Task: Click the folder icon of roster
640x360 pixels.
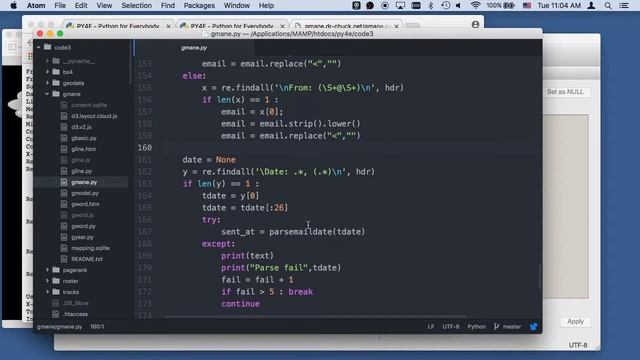Action: pyautogui.click(x=56, y=281)
